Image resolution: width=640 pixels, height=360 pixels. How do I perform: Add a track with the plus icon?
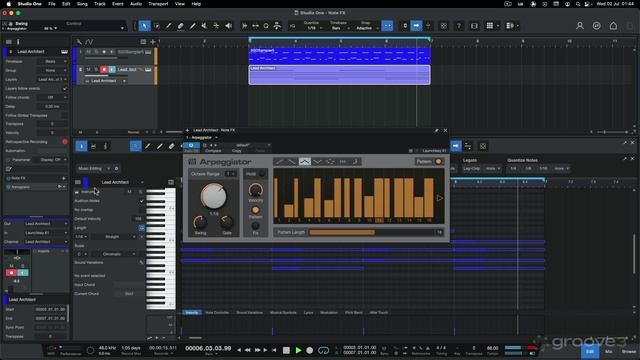(x=153, y=42)
